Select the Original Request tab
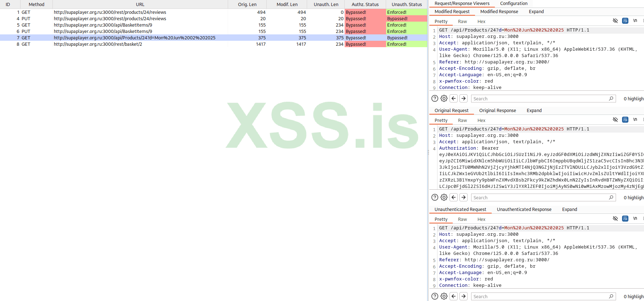Screen dimensions: 644x301 [451, 111]
